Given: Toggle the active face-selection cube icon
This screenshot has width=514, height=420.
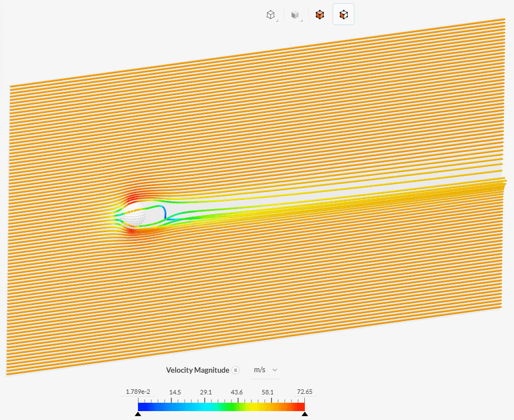Looking at the screenshot, I should tap(344, 15).
